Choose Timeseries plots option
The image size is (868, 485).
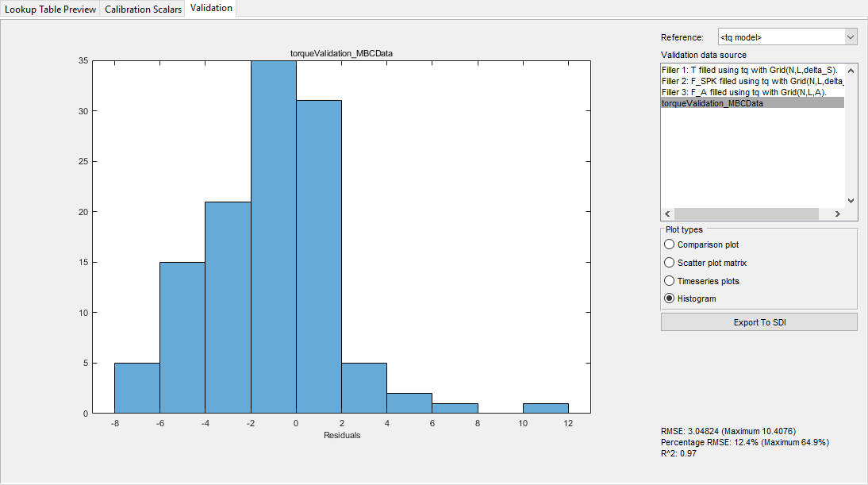click(669, 280)
